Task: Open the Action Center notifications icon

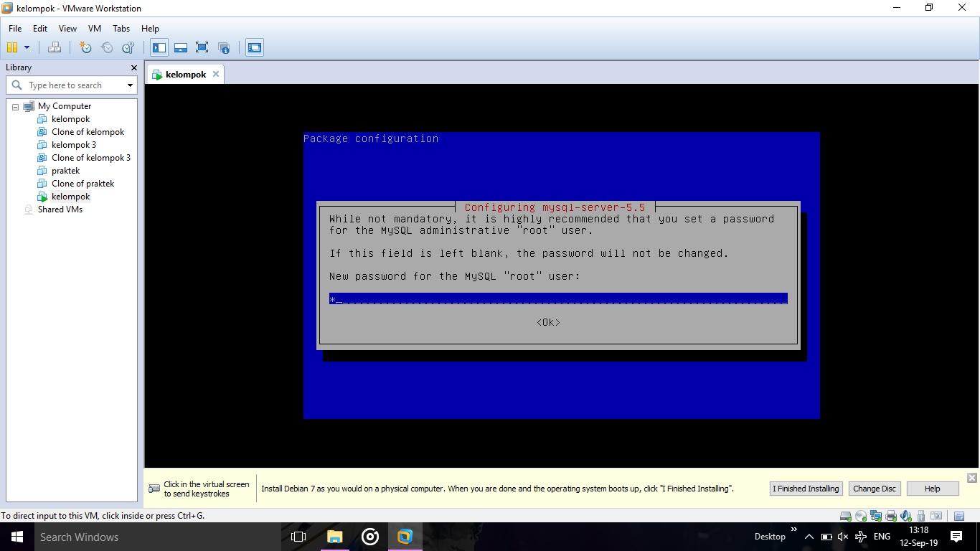Action: tap(956, 537)
